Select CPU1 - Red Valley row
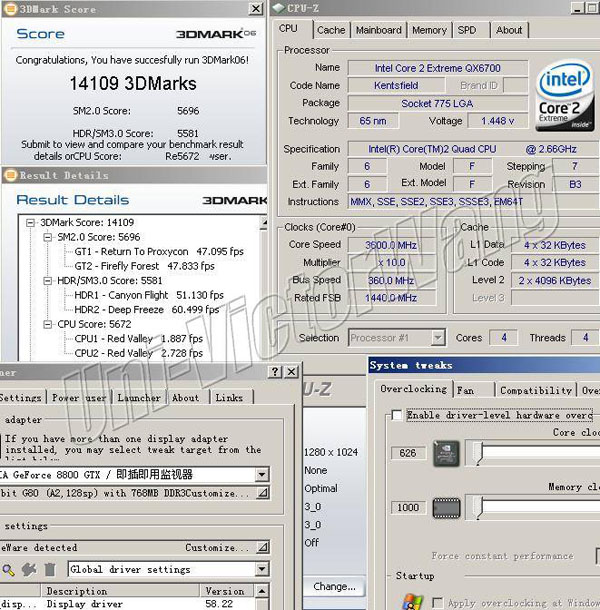This screenshot has height=610, width=600. (x=139, y=339)
